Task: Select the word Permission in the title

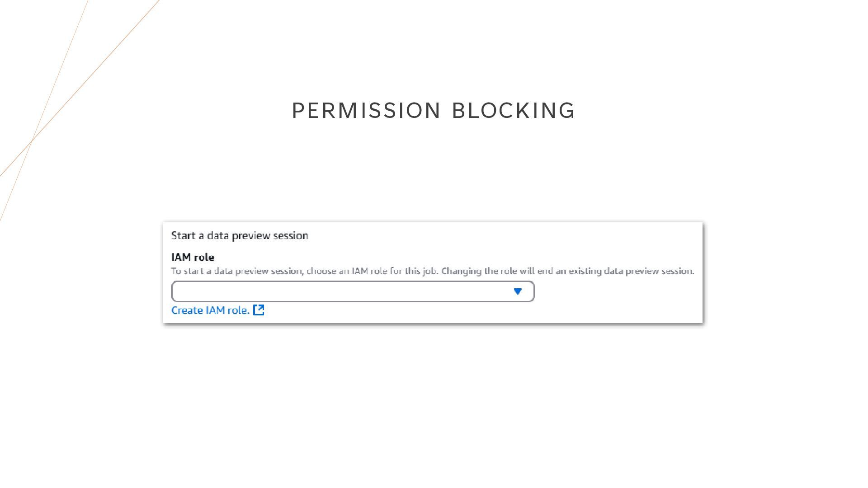Action: tap(366, 111)
